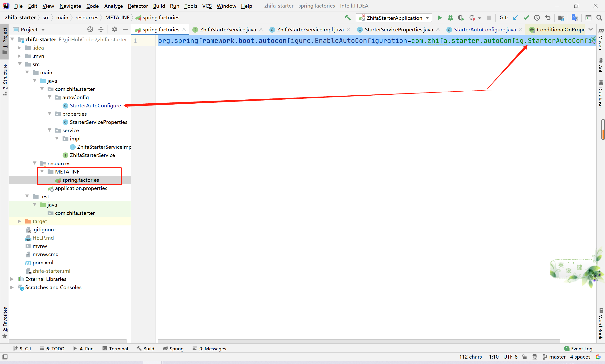The width and height of the screenshot is (605, 364).
Task: Click the Git commit checkmark icon
Action: 526,18
